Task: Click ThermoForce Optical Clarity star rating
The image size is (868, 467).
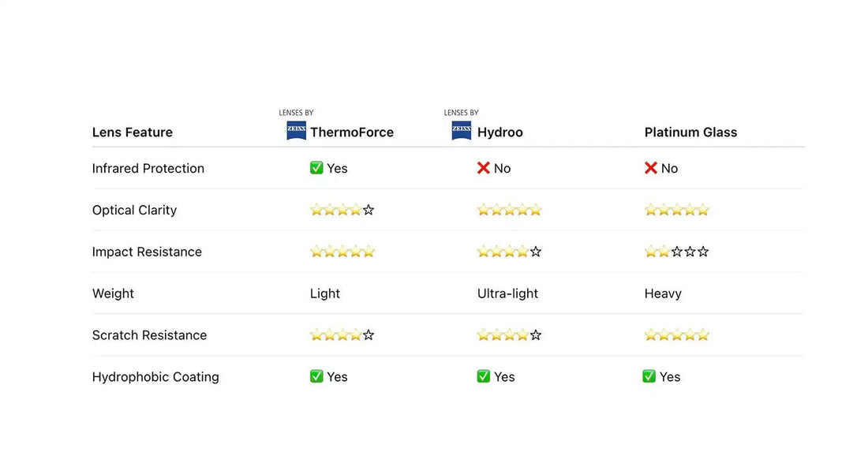Action: (342, 210)
